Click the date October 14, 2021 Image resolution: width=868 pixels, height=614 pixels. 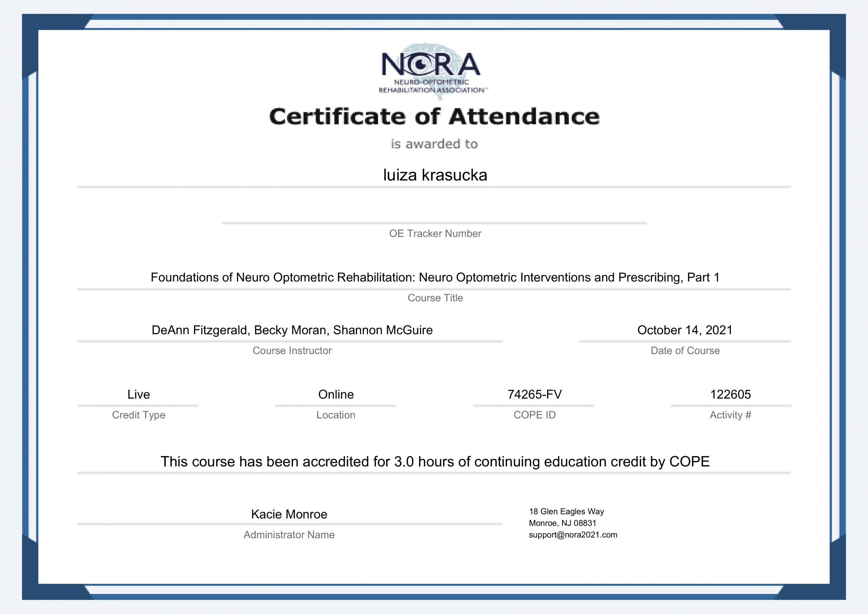tap(685, 330)
